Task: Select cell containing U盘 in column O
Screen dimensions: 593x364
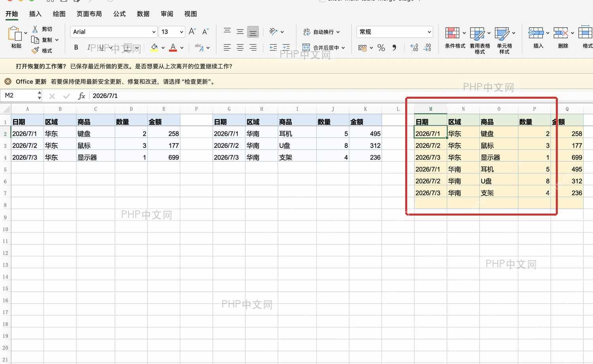Action: pos(499,181)
